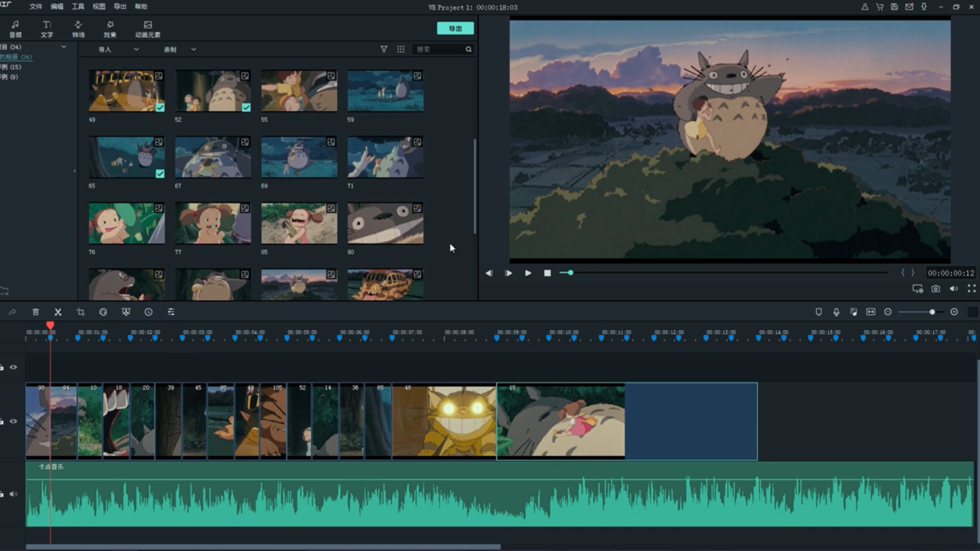Adjust preview volume speaker icon
This screenshot has width=980, height=551.
954,289
